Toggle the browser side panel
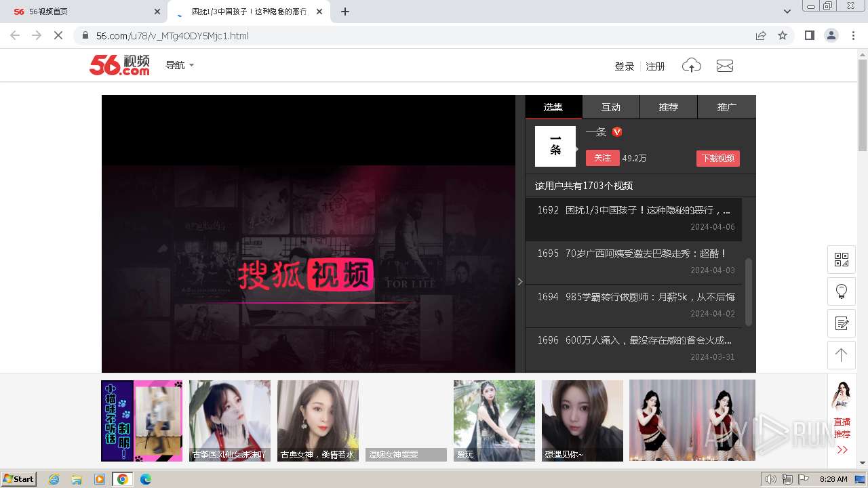The width and height of the screenshot is (868, 488). coord(810,35)
